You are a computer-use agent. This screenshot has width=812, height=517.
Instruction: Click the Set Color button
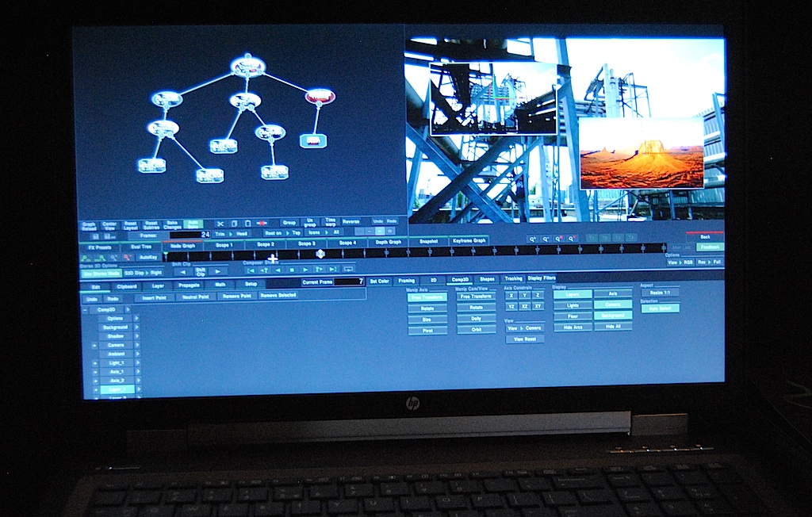pyautogui.click(x=380, y=281)
